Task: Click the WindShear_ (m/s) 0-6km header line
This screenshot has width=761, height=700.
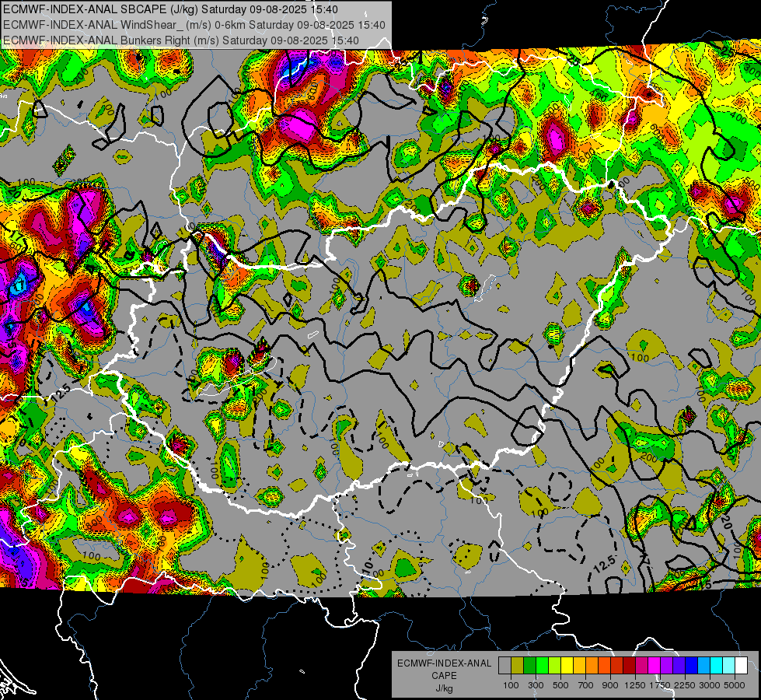Action: pos(194,25)
